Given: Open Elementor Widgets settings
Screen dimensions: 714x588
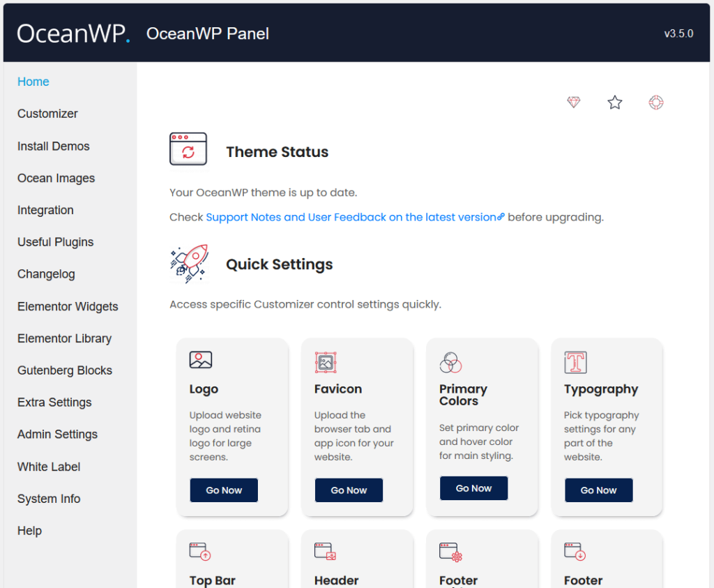Looking at the screenshot, I should [x=68, y=306].
